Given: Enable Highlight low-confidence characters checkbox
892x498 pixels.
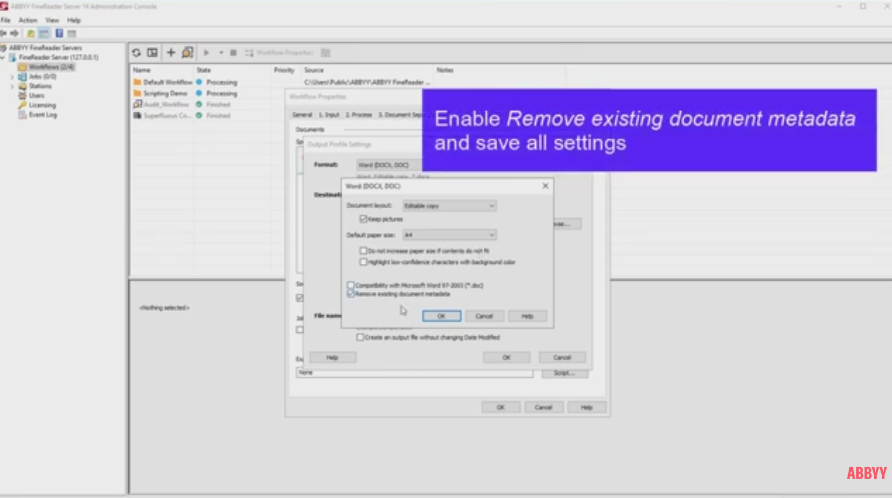Looking at the screenshot, I should click(x=364, y=262).
